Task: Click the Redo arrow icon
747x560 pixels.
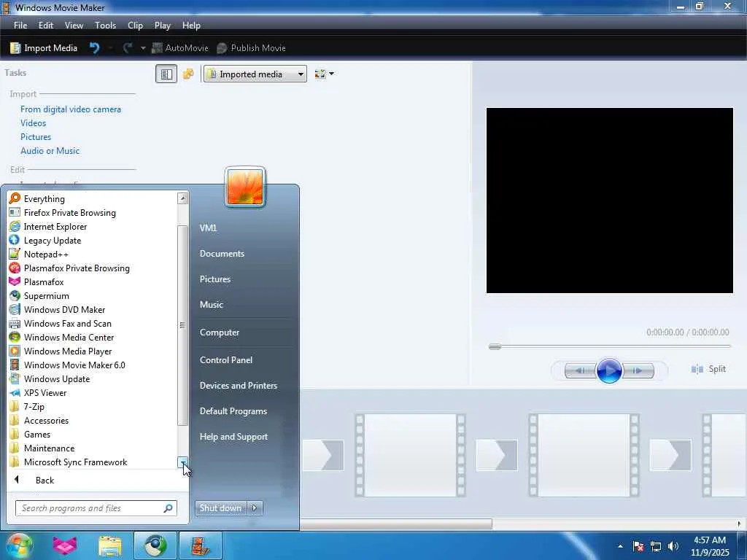Action: tap(127, 48)
